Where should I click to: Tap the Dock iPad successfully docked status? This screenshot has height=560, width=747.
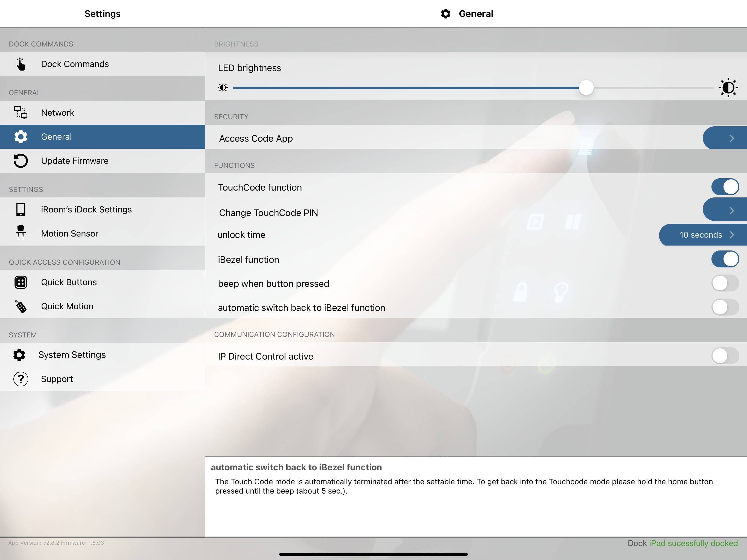682,543
